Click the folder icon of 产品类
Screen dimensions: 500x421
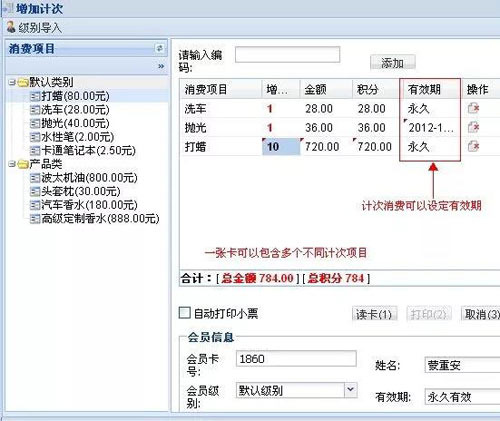point(23,164)
